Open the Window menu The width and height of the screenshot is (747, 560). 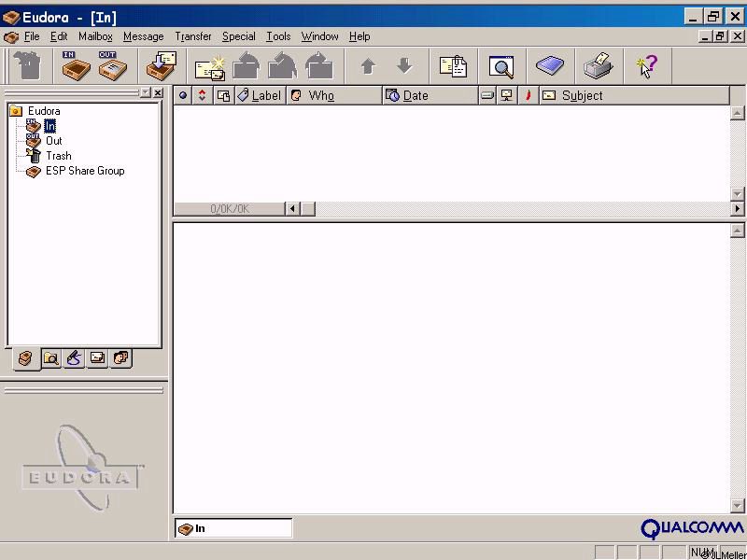319,36
